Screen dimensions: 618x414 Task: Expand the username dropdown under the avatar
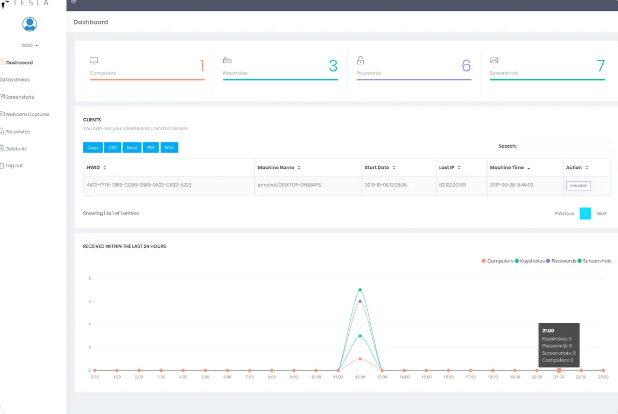(x=29, y=45)
